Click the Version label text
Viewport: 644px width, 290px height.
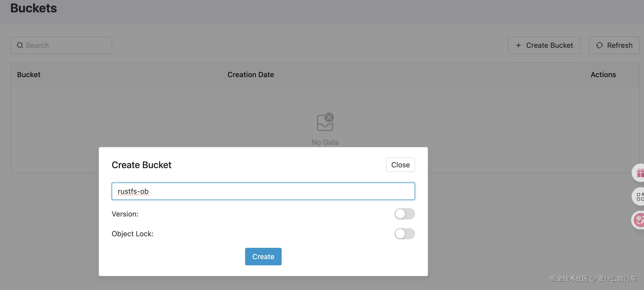click(125, 214)
